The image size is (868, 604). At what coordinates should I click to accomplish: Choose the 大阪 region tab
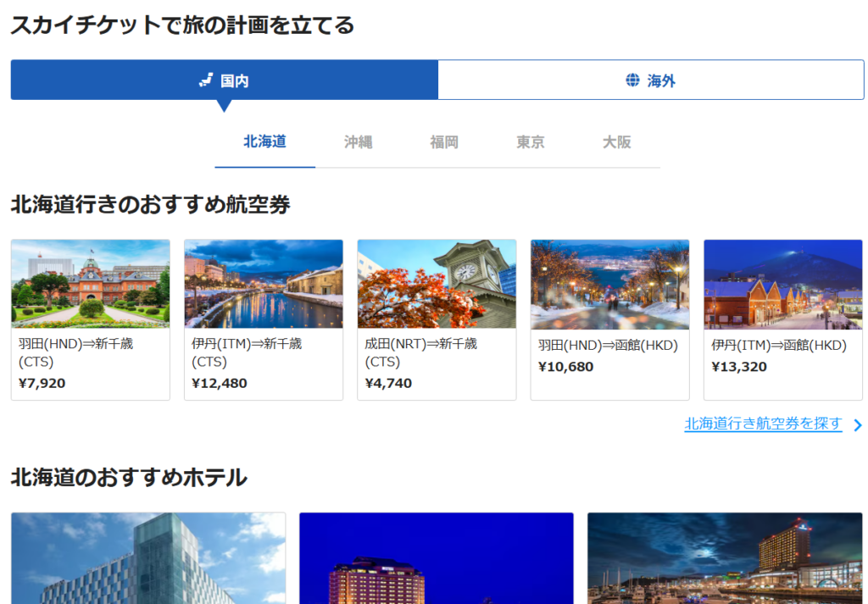(617, 142)
